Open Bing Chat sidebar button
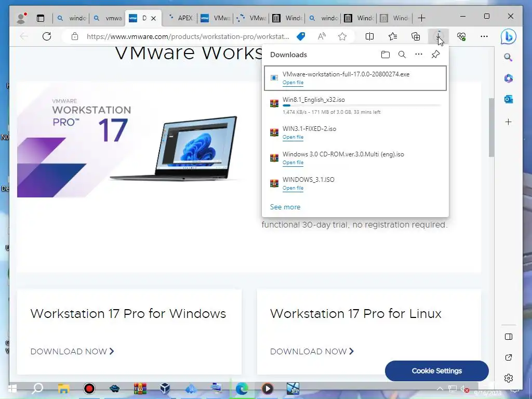This screenshot has height=399, width=532. pos(508,36)
